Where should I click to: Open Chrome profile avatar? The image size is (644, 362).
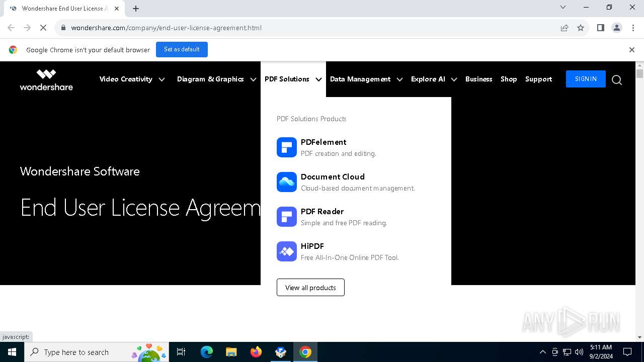[617, 28]
